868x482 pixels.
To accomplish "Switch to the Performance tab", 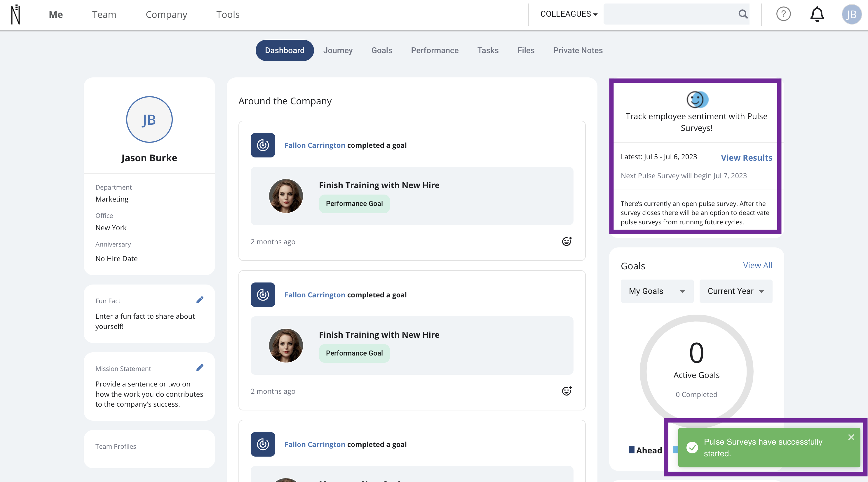I will [x=435, y=50].
